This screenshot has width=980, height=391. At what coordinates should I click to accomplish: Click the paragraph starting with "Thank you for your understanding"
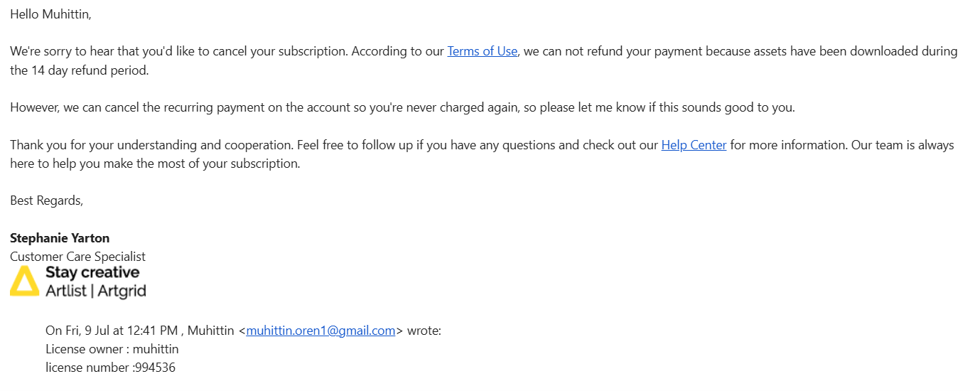click(482, 154)
